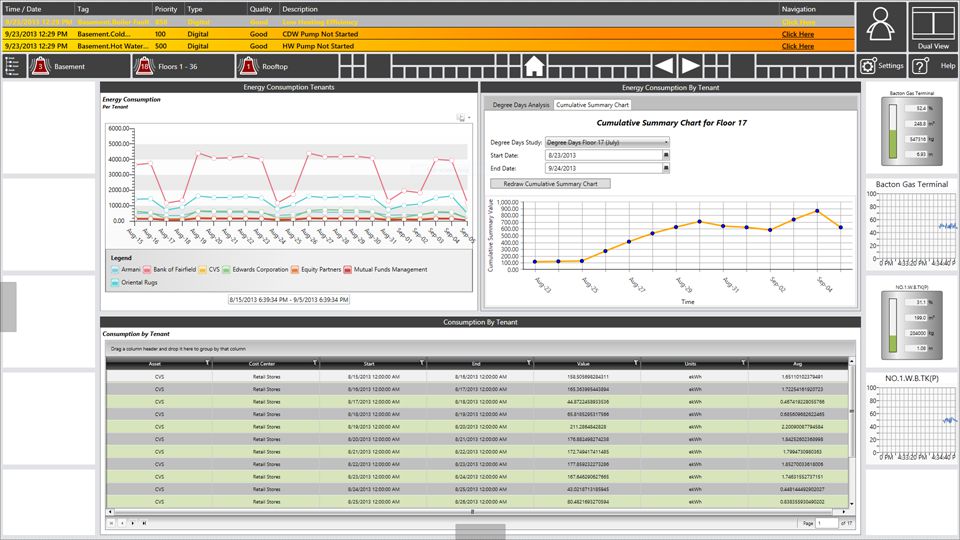960x540 pixels.
Task: Open End Date calendar picker
Action: tap(666, 168)
